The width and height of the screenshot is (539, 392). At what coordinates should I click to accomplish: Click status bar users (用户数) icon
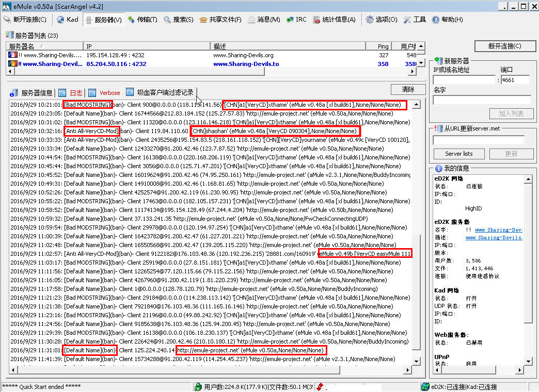198,387
